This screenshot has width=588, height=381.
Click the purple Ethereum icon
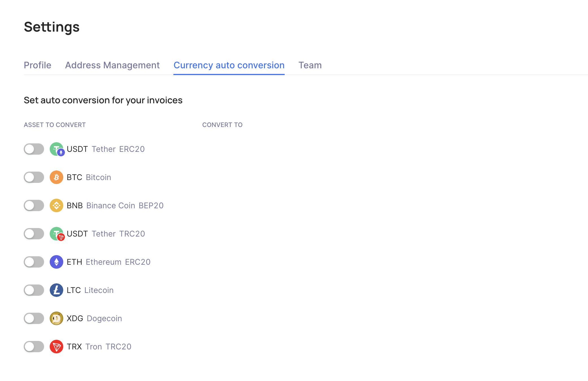(x=56, y=262)
